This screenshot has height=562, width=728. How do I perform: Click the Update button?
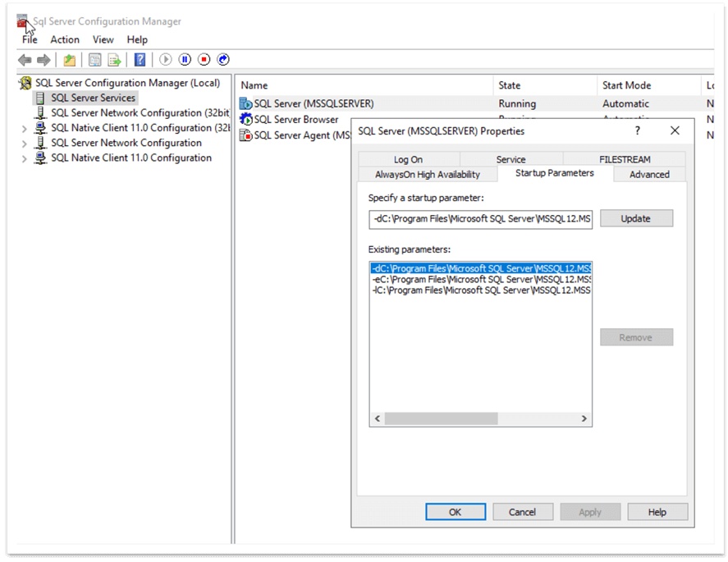636,217
